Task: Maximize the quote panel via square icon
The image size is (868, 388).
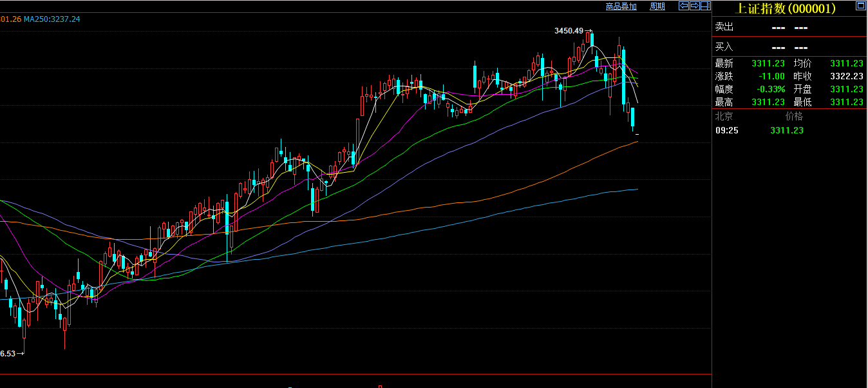Action: [x=860, y=6]
